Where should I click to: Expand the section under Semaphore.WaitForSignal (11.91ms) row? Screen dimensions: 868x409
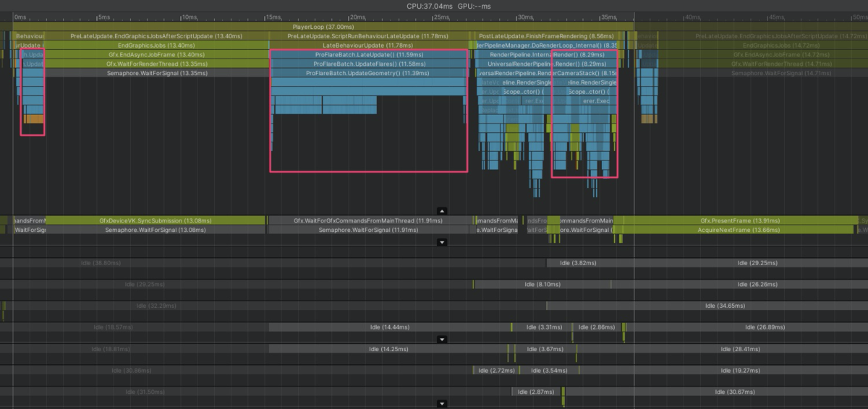pyautogui.click(x=442, y=242)
